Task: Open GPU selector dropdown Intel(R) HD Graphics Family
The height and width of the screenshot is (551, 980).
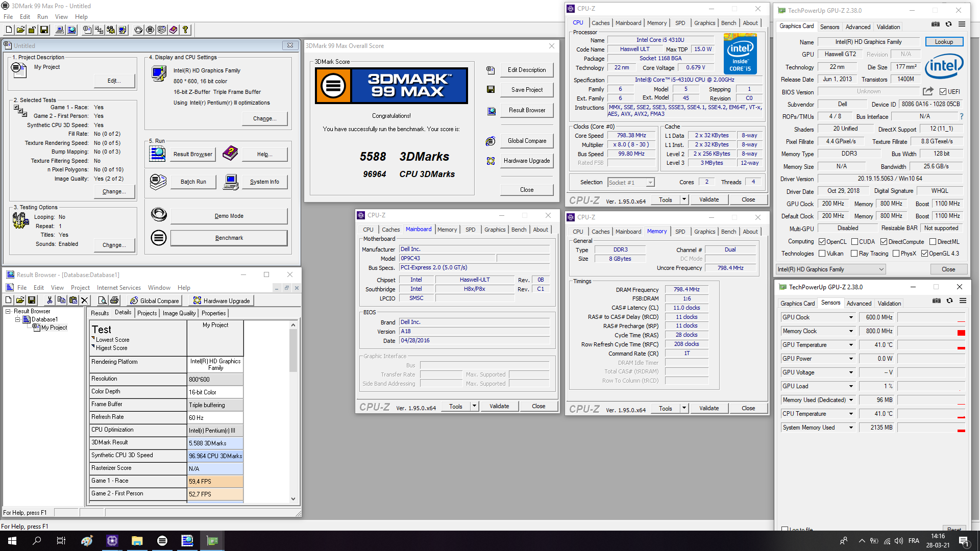Action: (830, 269)
